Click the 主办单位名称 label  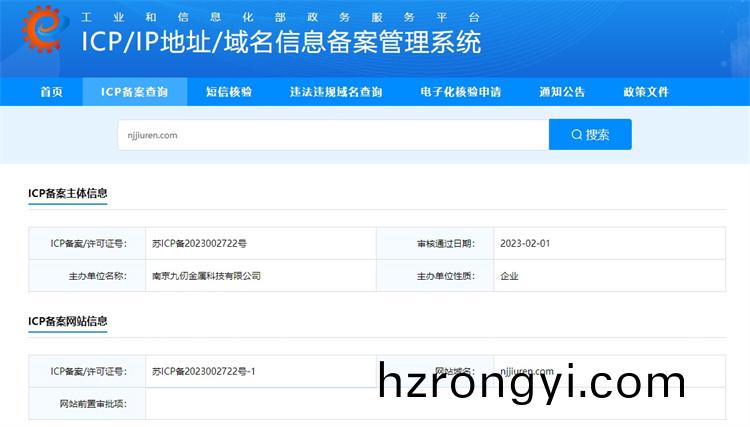coord(98,276)
